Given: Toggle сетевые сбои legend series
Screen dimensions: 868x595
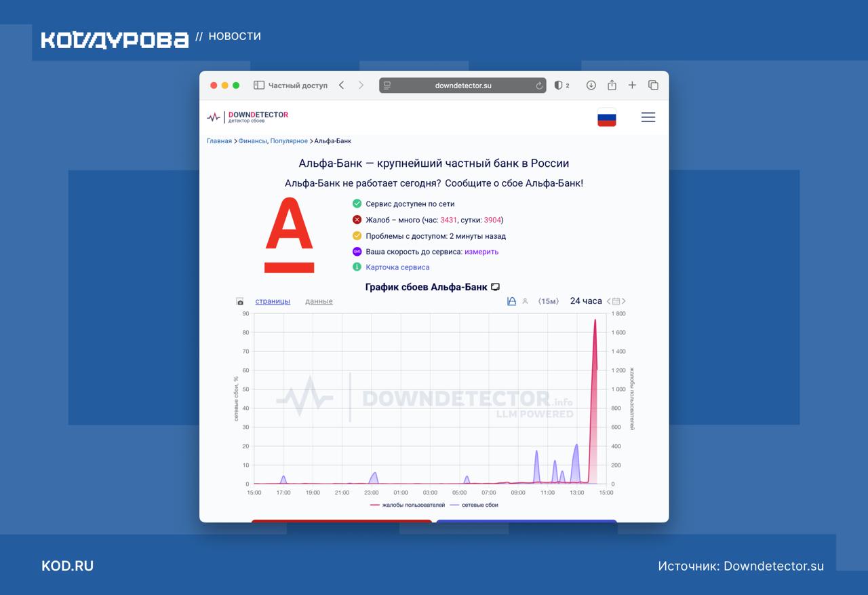Looking at the screenshot, I should point(474,505).
